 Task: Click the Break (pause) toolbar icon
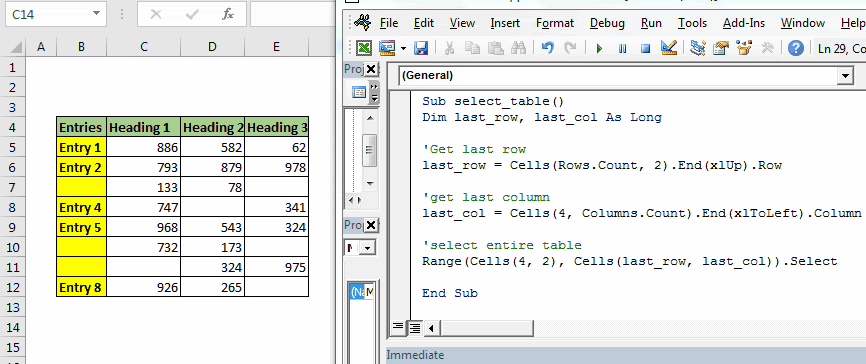click(622, 49)
